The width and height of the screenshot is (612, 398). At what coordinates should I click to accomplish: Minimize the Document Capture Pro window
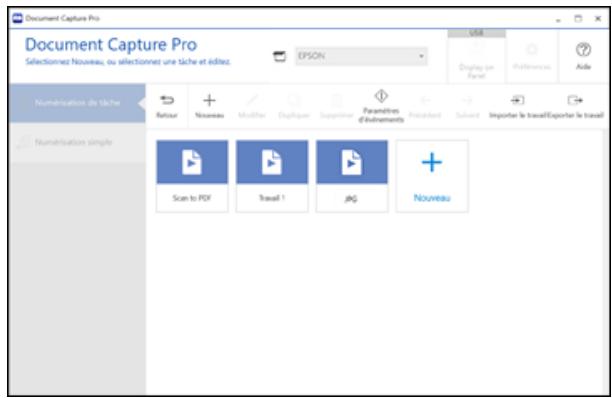click(x=558, y=19)
